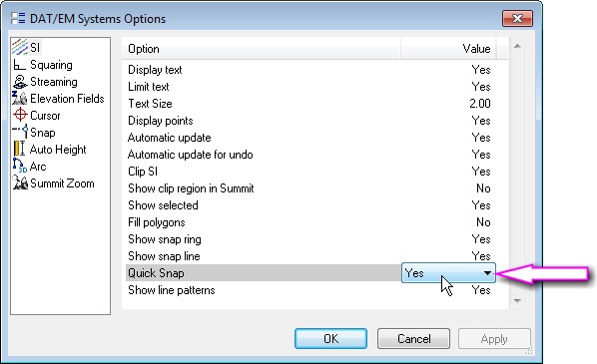Toggle Show clip region in Summit value
The image size is (597, 364).
pos(483,188)
